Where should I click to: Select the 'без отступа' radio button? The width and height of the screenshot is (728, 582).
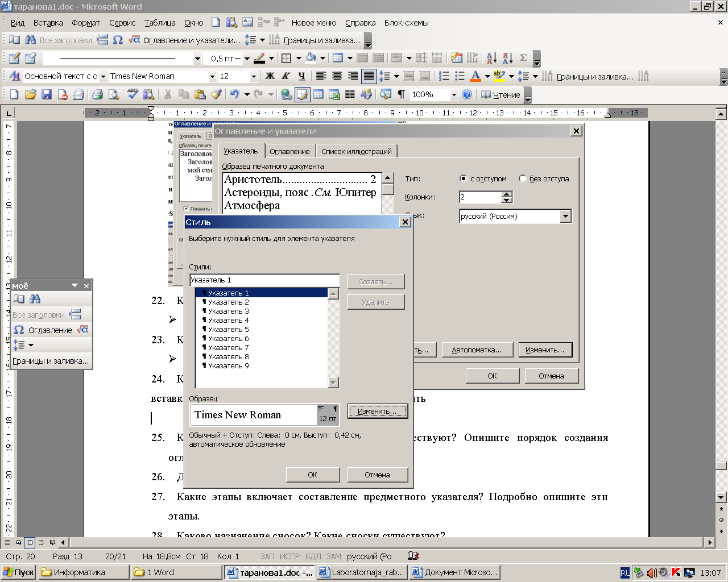tap(523, 178)
